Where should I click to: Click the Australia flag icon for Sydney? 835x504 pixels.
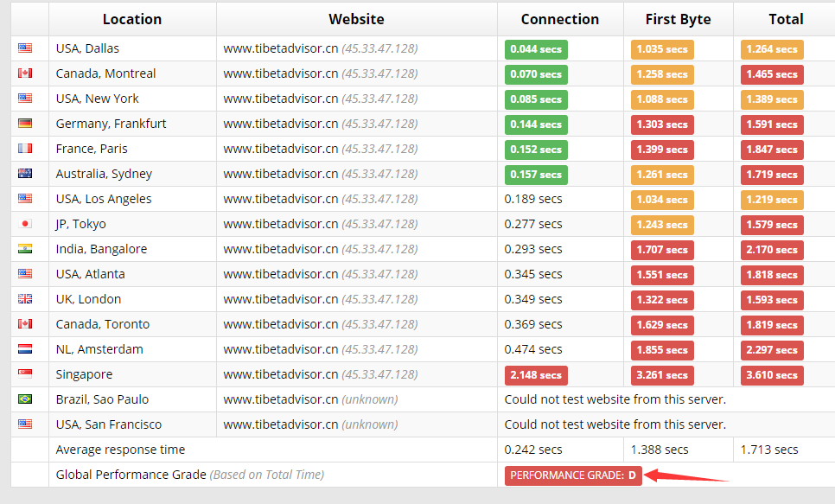click(x=25, y=173)
